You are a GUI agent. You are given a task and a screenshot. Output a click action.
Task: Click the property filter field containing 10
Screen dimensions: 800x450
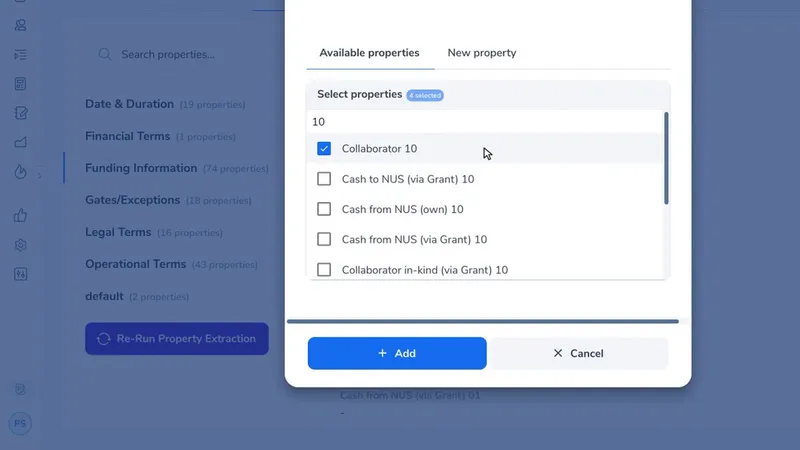[485, 122]
